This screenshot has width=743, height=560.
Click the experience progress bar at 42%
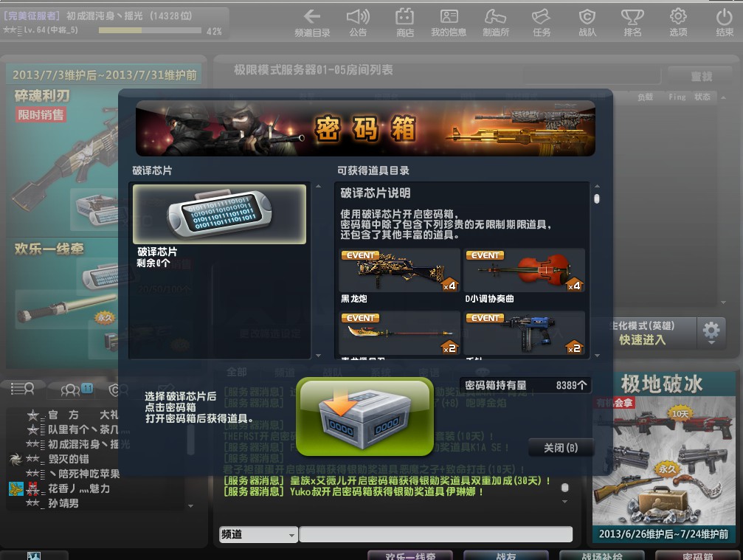tap(150, 30)
